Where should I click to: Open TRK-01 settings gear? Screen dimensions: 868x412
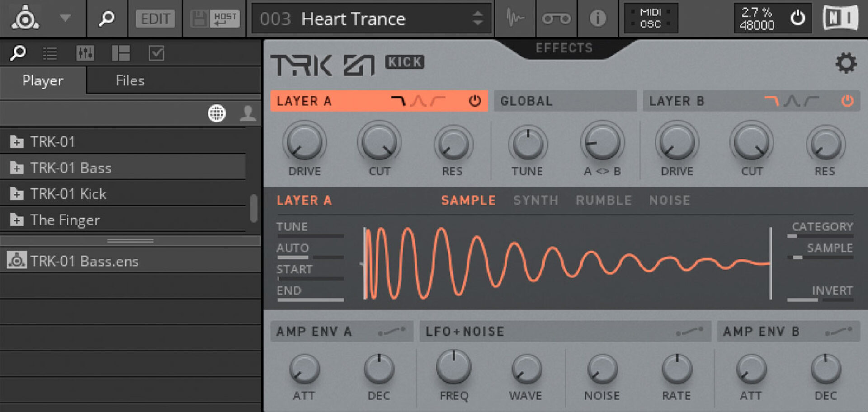point(846,63)
